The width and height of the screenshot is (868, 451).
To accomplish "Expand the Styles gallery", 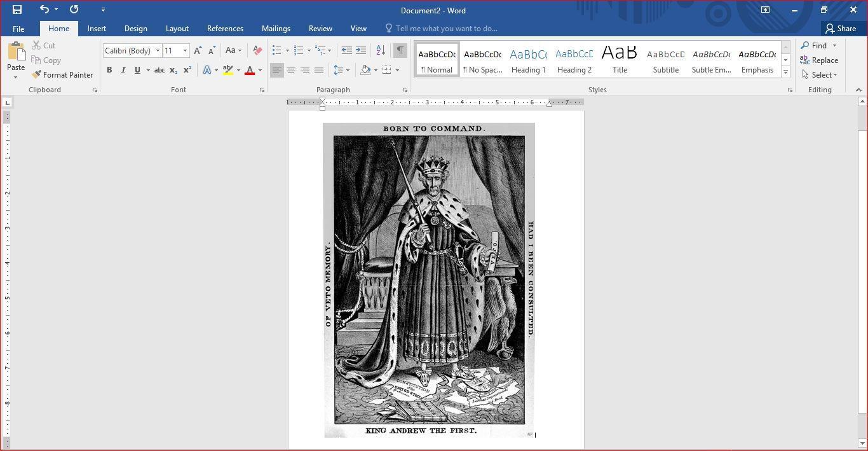I will click(x=785, y=73).
